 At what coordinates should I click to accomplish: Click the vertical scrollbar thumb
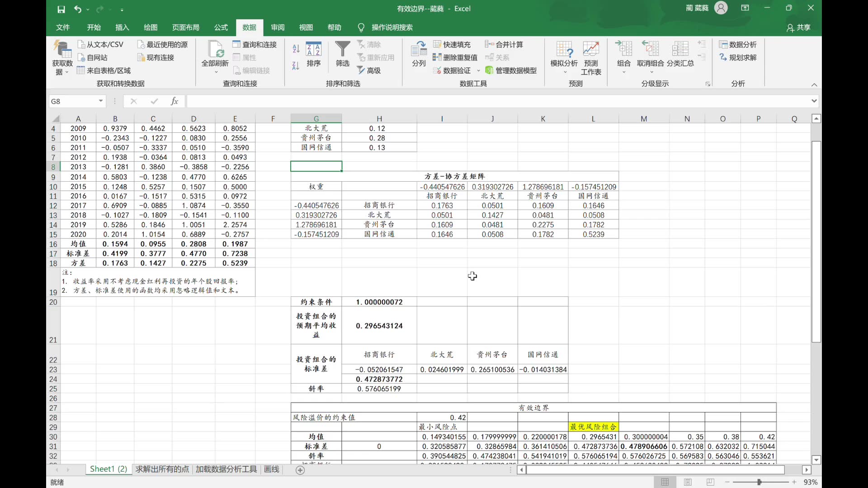click(816, 242)
